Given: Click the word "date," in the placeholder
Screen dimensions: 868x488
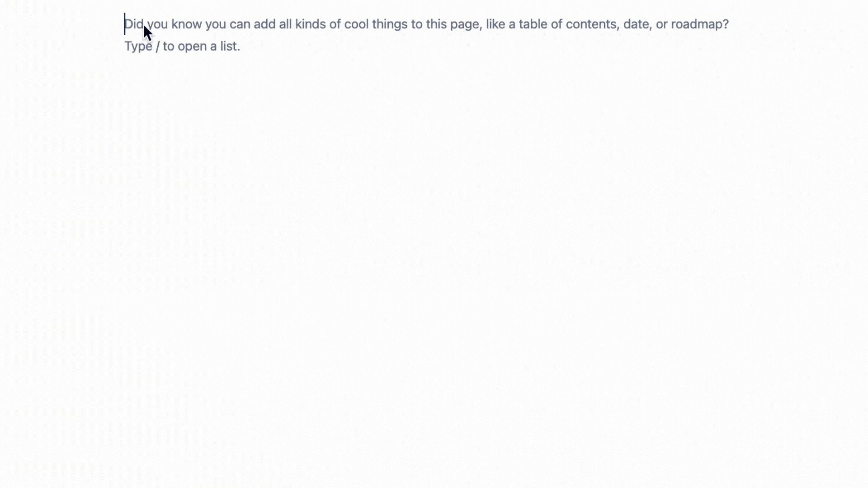Looking at the screenshot, I should point(637,24).
